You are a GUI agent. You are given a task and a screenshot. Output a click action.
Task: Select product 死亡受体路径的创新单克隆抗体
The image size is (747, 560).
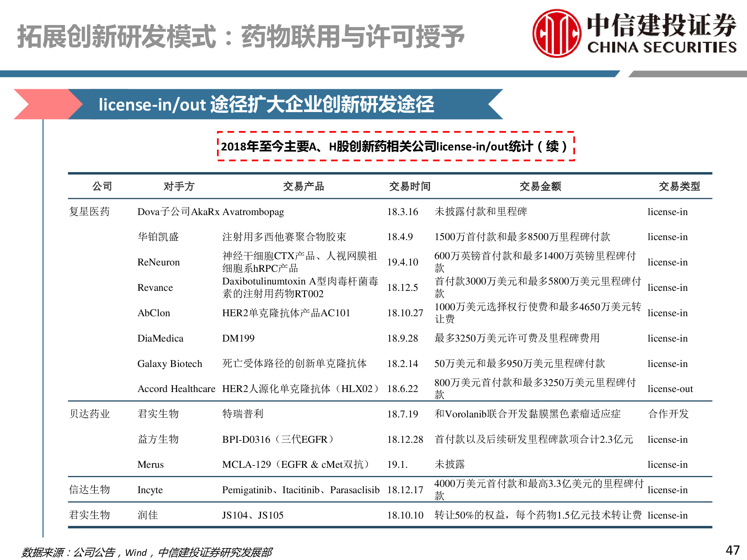[x=294, y=364]
